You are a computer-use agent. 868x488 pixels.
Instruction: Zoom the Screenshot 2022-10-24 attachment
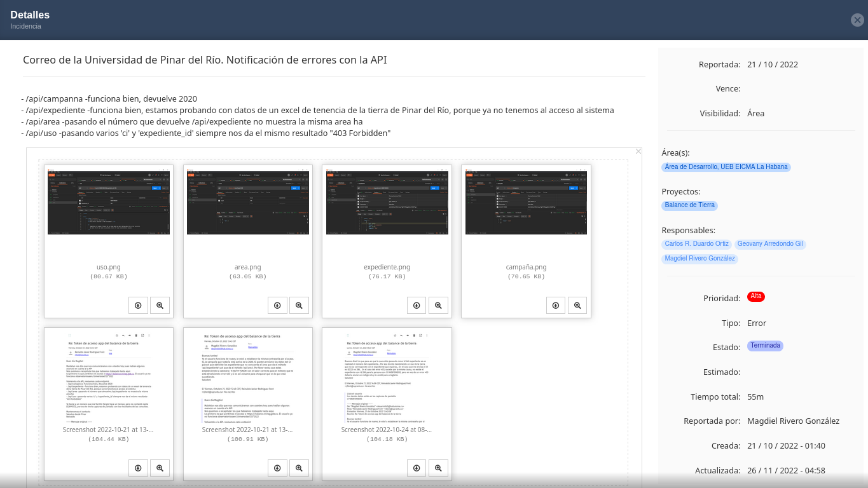coord(438,468)
